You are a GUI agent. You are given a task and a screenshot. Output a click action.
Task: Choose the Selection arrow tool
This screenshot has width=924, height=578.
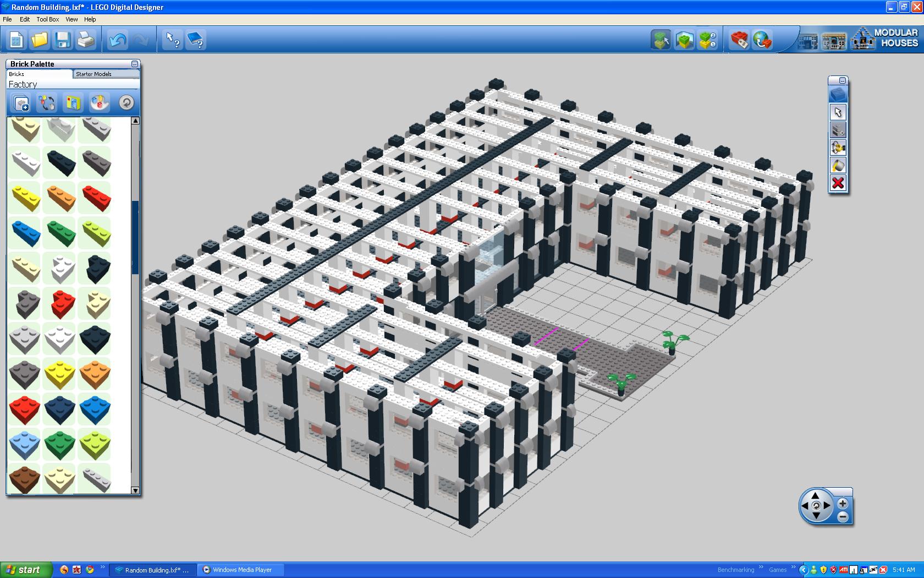(x=838, y=112)
